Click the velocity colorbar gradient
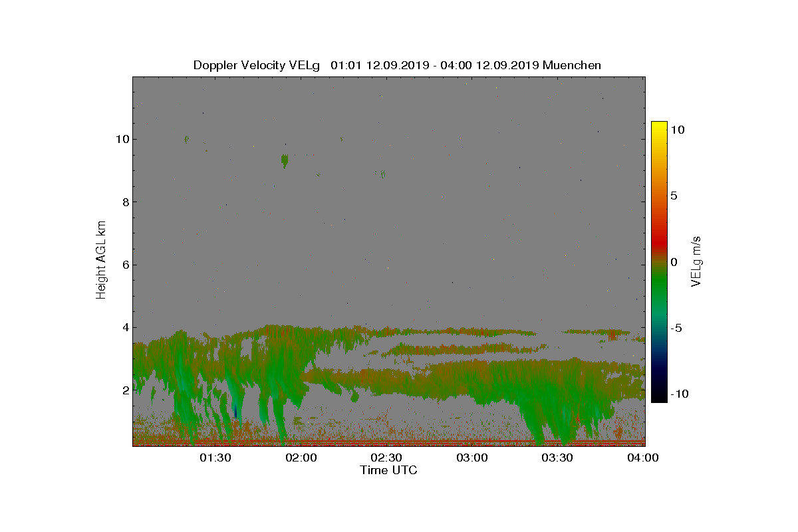This screenshot has height=532, width=798. pos(659,262)
